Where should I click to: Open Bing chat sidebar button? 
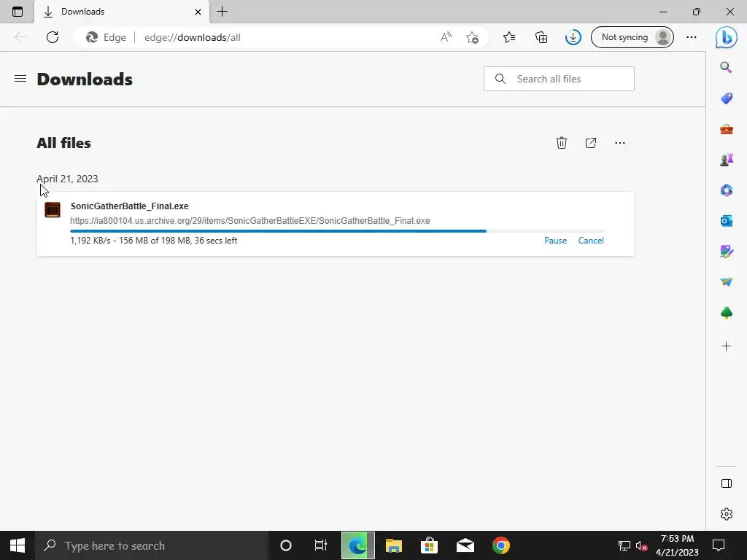[x=726, y=37]
